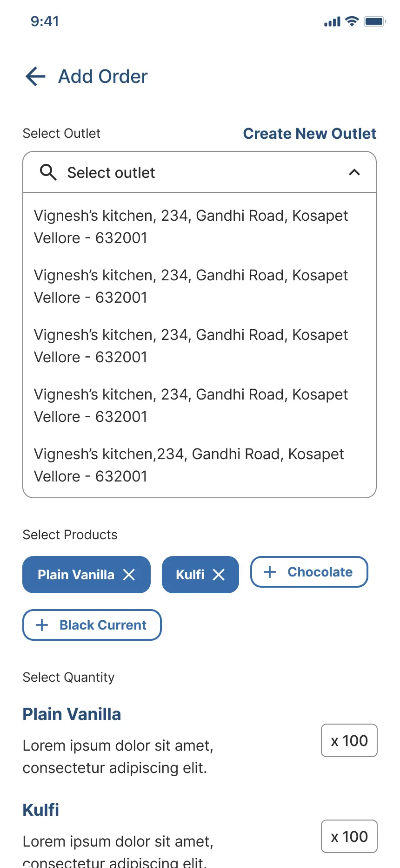Remove the Kulfi product chip
This screenshot has height=868, width=400.
coord(219,575)
